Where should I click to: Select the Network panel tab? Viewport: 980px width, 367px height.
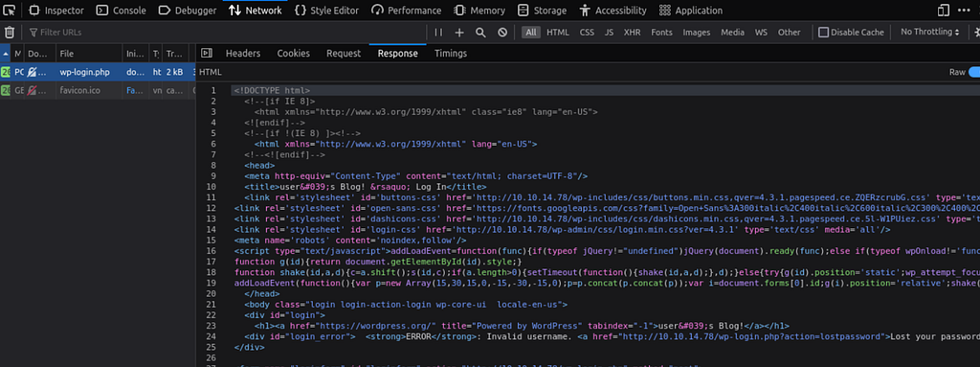tap(255, 10)
